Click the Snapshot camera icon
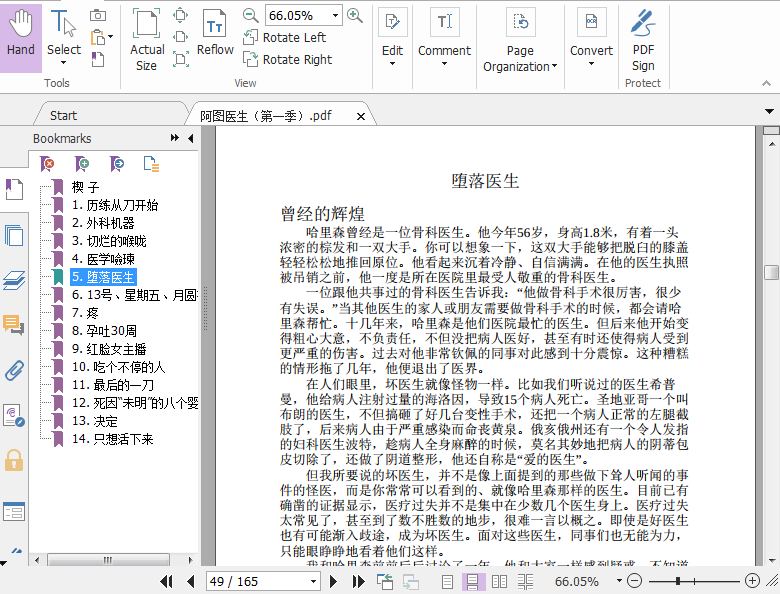Image resolution: width=780 pixels, height=594 pixels. pos(98,15)
